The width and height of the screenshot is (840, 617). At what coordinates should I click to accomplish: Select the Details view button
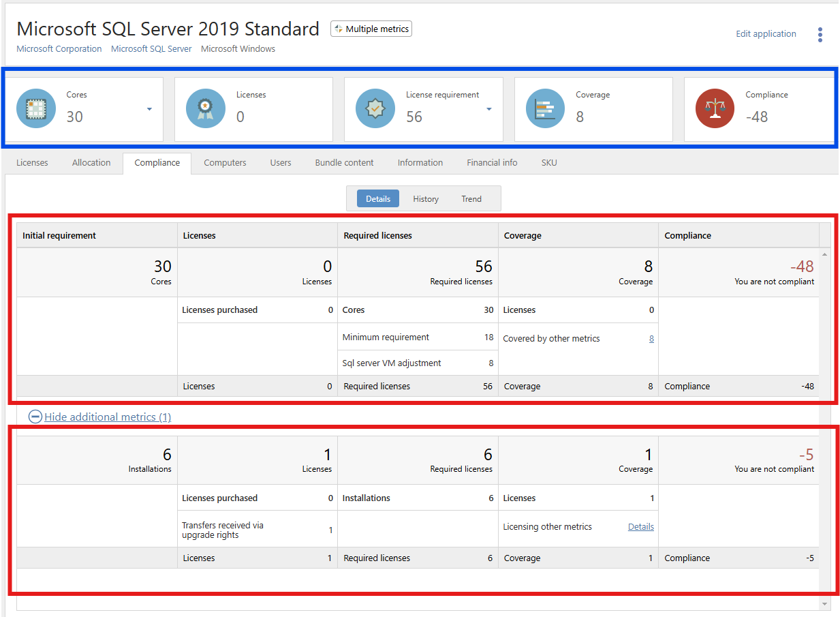378,198
